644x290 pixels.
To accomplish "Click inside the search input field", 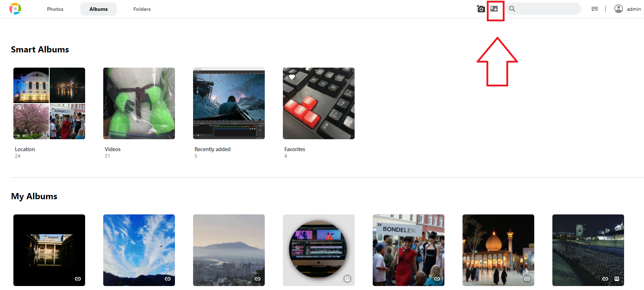I will (548, 9).
